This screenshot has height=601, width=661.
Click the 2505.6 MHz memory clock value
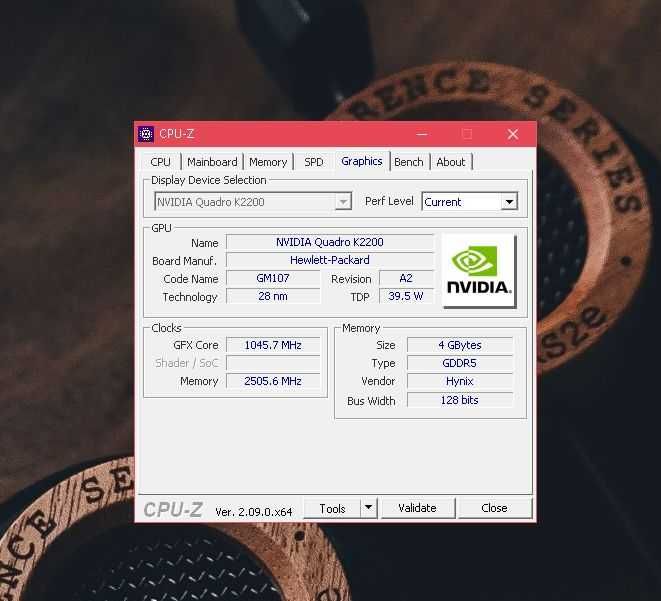[x=273, y=381]
